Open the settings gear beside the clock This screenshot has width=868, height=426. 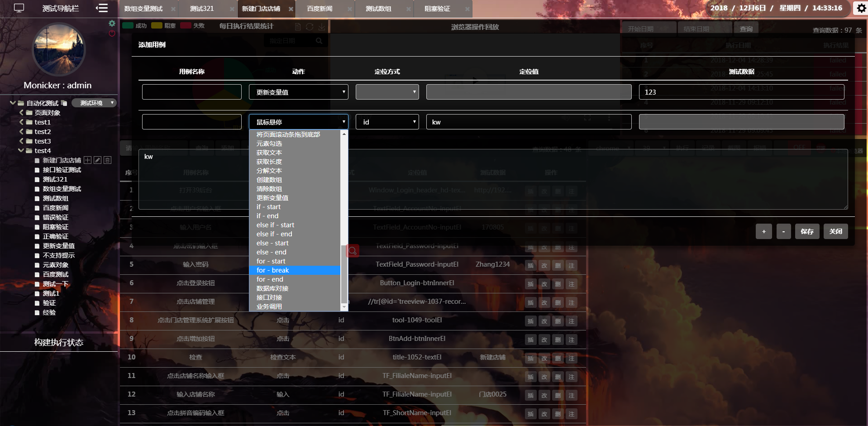[861, 8]
